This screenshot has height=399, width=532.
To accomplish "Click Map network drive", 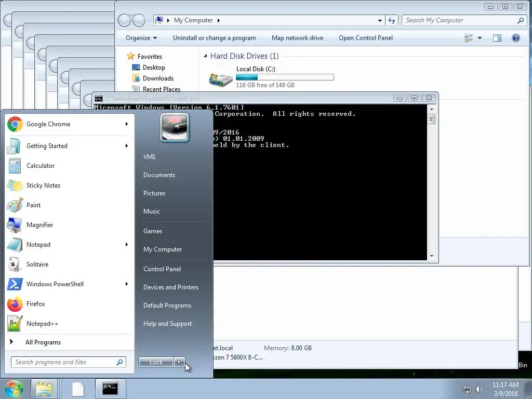I will point(298,38).
